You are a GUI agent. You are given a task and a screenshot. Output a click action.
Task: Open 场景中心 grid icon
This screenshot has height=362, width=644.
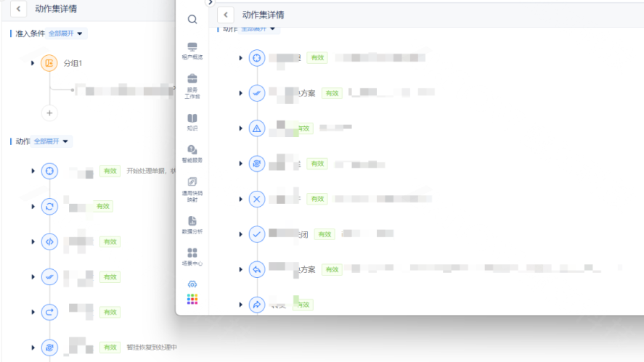(192, 257)
